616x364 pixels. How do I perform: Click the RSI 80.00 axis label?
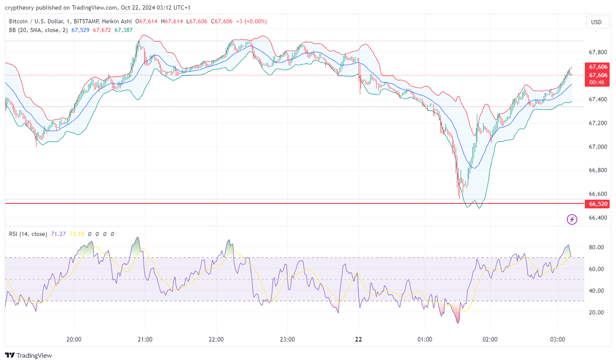click(x=596, y=247)
